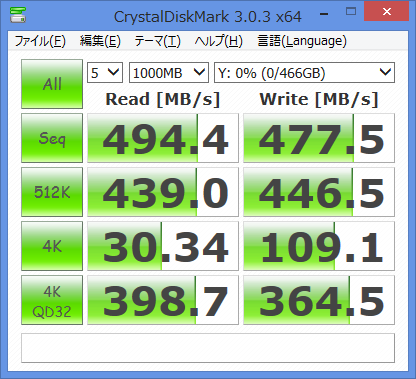Click the Write [MB/s] column header
416x379 pixels.
coord(319,99)
